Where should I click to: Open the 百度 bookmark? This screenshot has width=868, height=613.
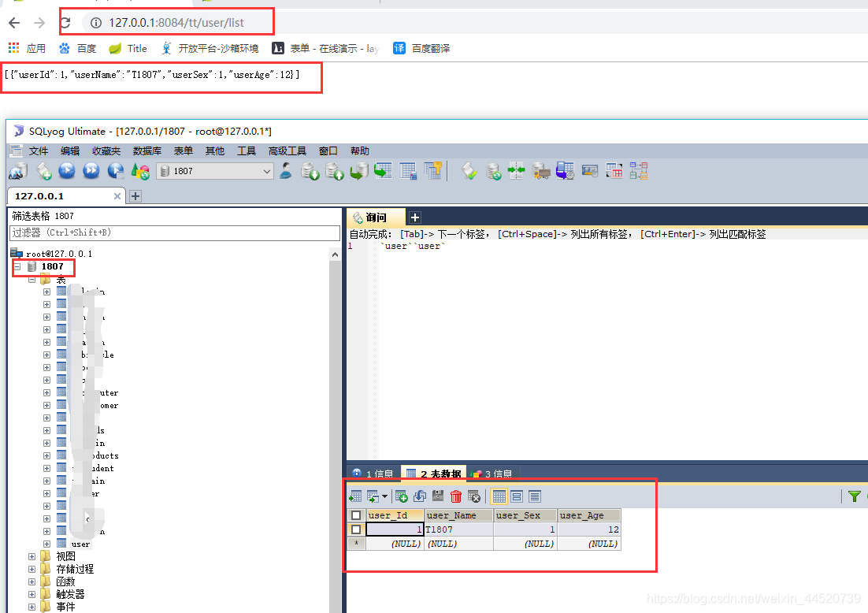77,49
